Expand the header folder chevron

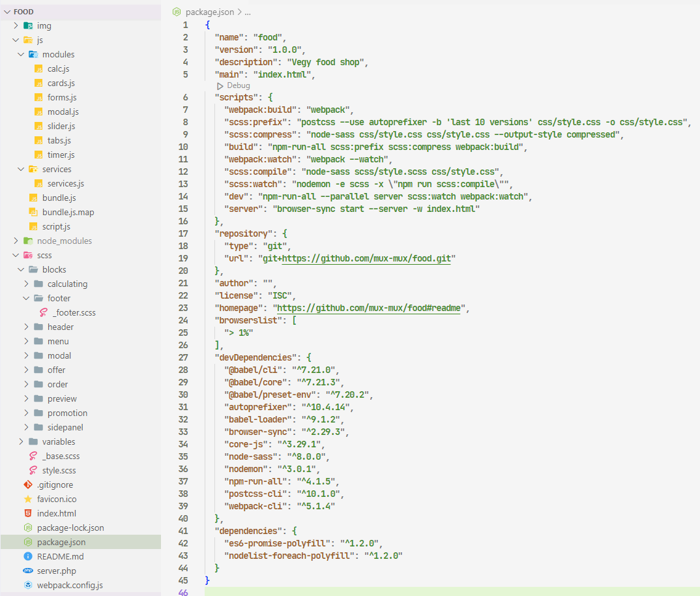(26, 327)
